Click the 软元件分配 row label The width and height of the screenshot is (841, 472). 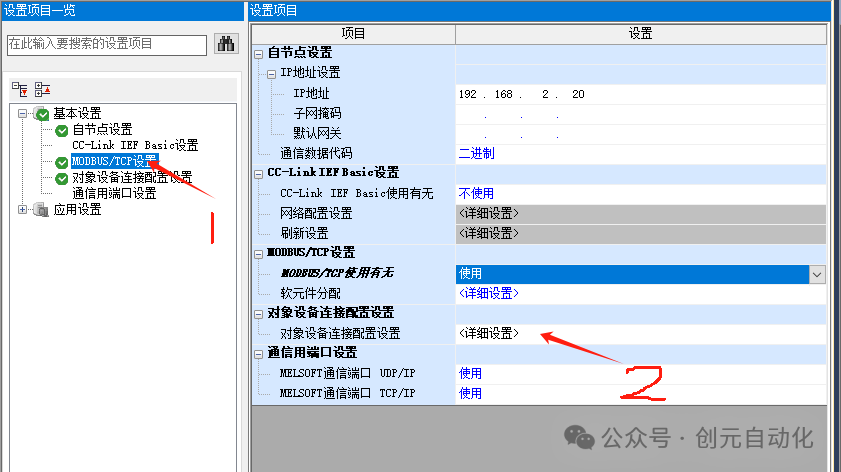(311, 293)
